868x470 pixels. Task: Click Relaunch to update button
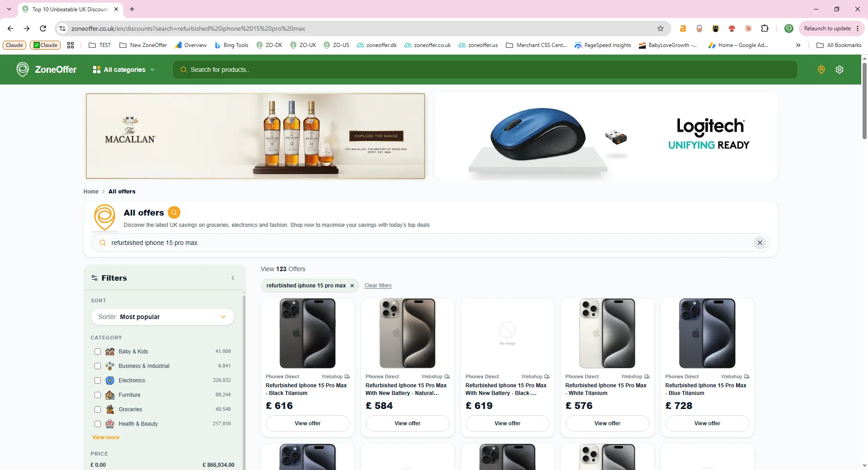click(827, 28)
